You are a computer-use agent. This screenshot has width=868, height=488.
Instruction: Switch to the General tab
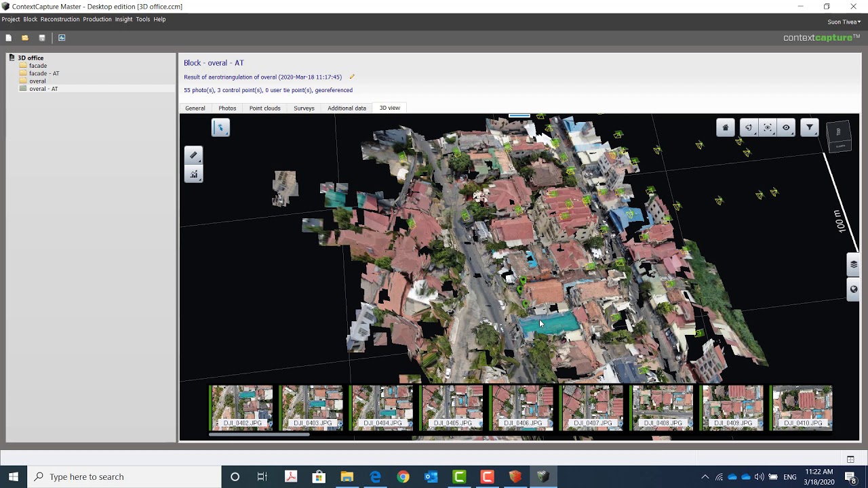pyautogui.click(x=195, y=108)
